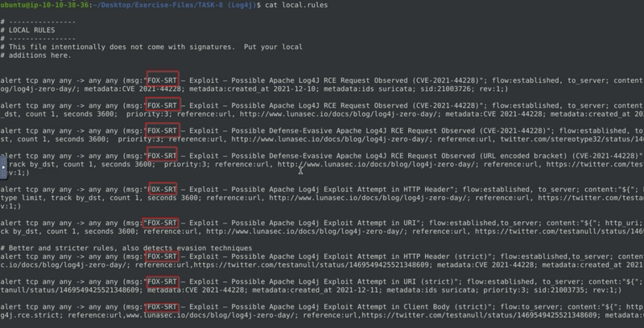Expand the side panel handle on left edge
This screenshot has width=644, height=328.
pyautogui.click(x=3, y=167)
